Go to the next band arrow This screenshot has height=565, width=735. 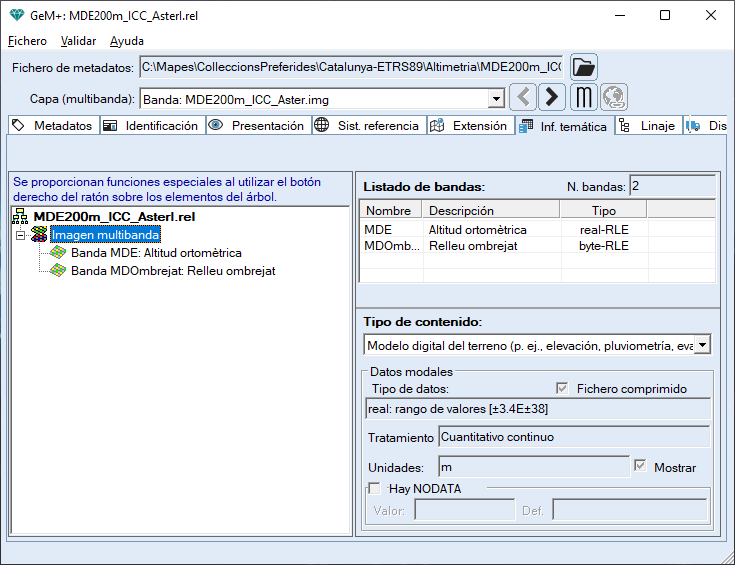552,98
